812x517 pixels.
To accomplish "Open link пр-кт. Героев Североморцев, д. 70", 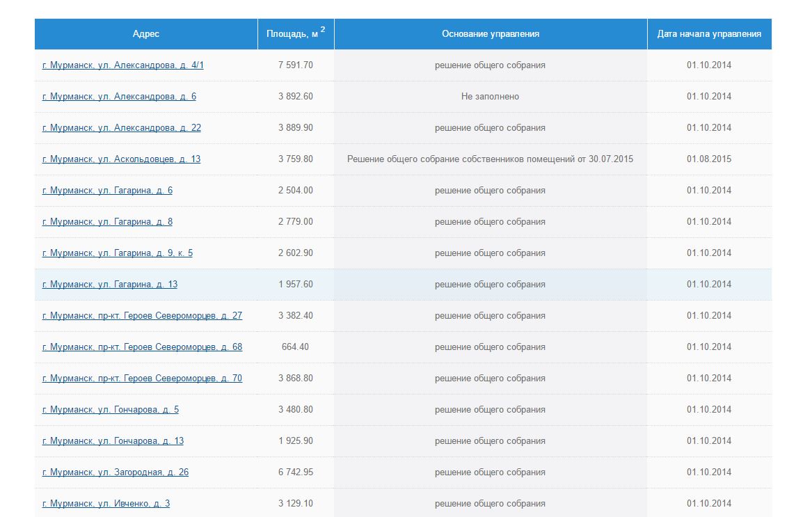I will click(143, 378).
